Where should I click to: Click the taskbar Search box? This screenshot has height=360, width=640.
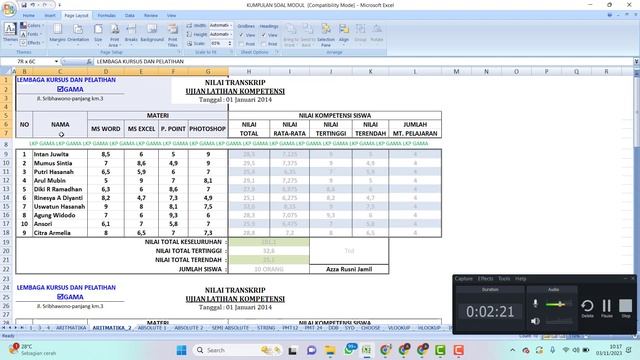click(x=239, y=350)
